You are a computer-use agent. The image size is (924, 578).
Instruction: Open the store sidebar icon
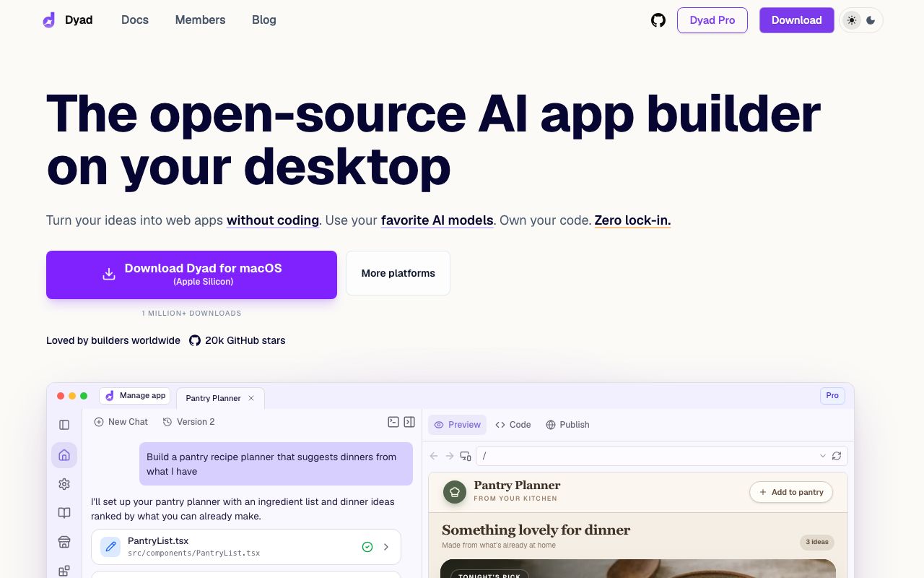point(64,542)
